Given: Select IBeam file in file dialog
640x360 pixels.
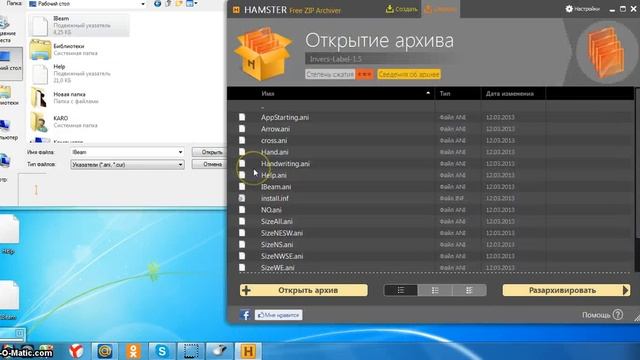Looking at the screenshot, I should click(78, 25).
